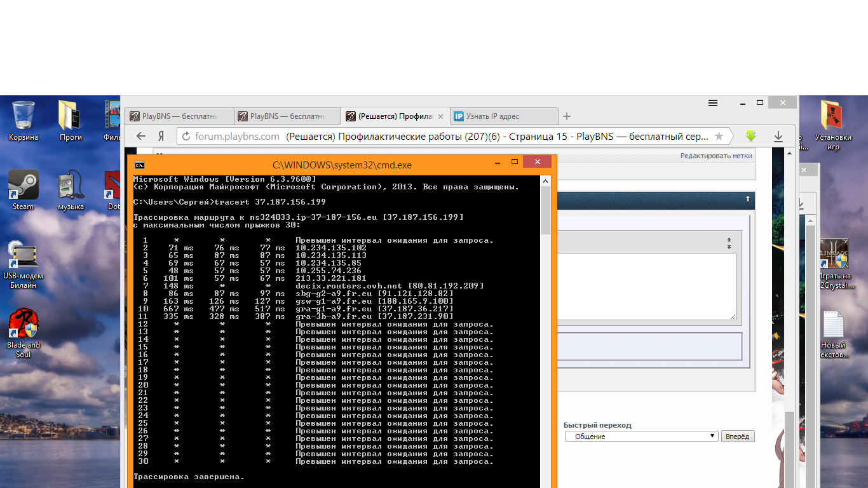Reload the forum.playbns.com page
Image resolution: width=868 pixels, height=488 pixels.
coord(186,136)
